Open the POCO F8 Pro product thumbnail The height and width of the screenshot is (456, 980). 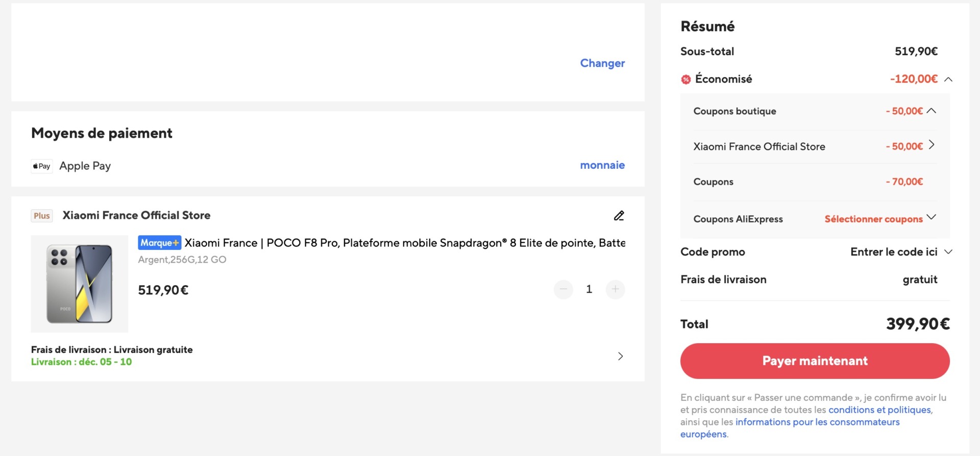tap(80, 284)
